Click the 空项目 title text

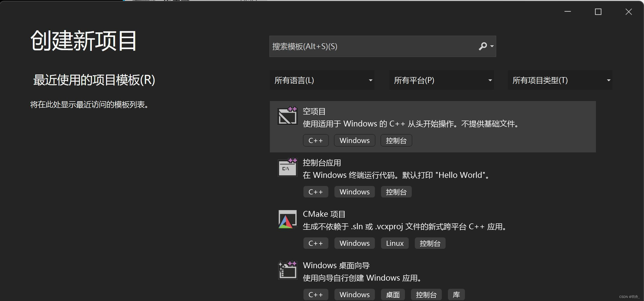point(314,111)
